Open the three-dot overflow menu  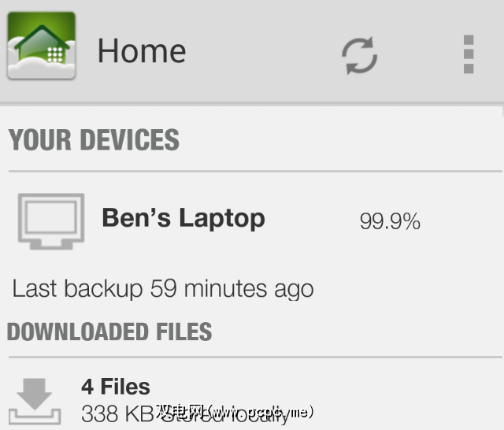(x=469, y=54)
